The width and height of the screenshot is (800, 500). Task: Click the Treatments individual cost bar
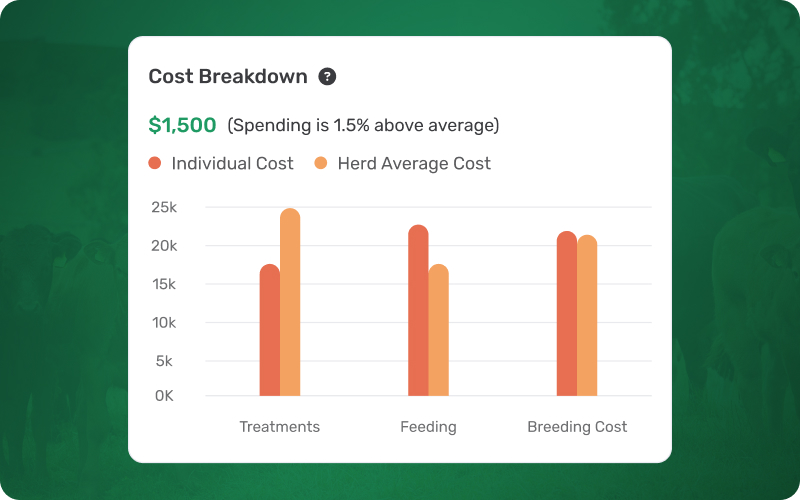269,330
